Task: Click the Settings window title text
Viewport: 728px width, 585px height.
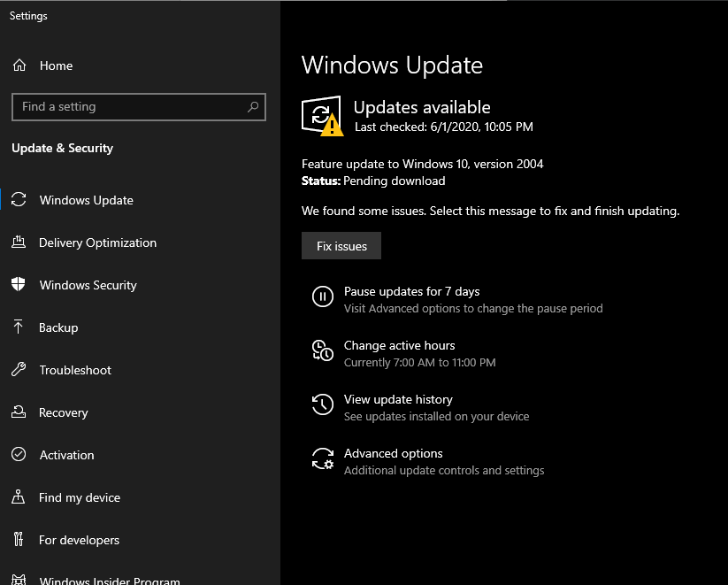Action: [x=28, y=16]
